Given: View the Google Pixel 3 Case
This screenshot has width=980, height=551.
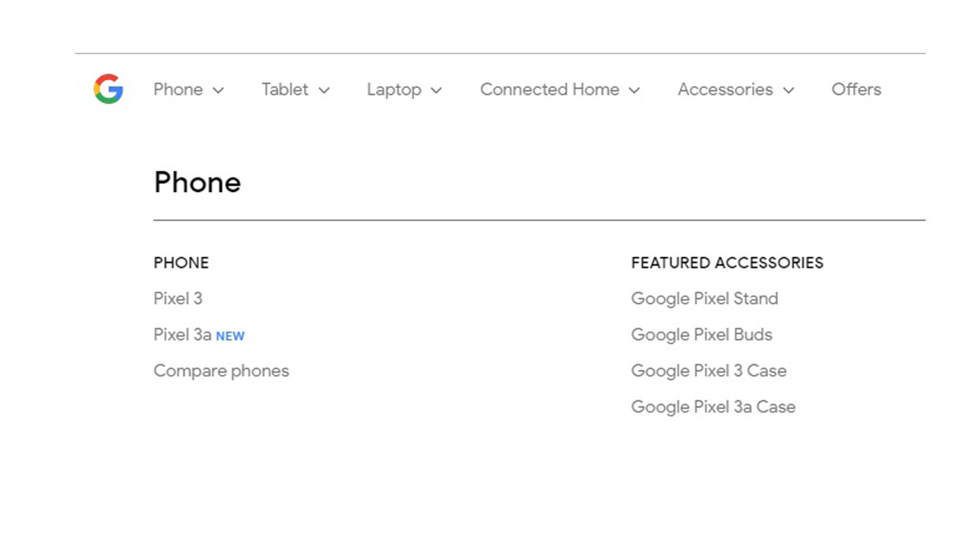Looking at the screenshot, I should pyautogui.click(x=708, y=370).
